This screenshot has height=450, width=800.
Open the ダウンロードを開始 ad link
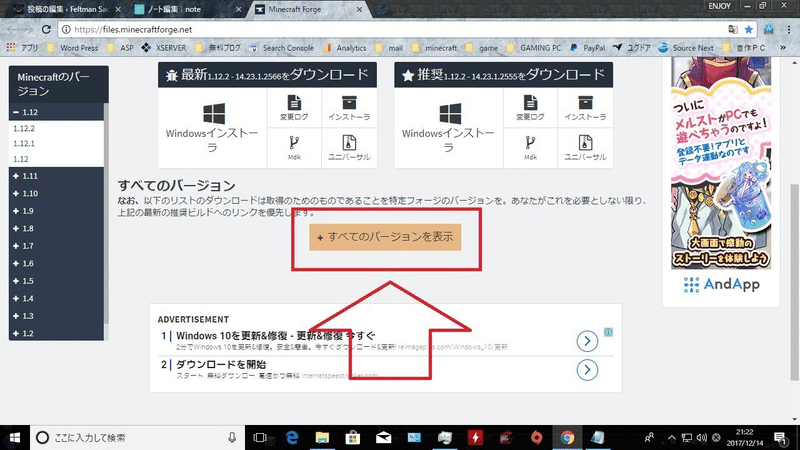pyautogui.click(x=221, y=364)
